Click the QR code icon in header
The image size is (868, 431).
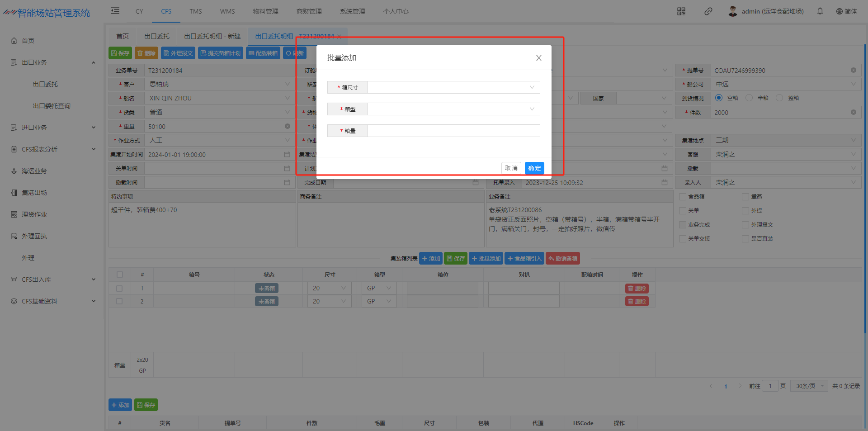681,11
